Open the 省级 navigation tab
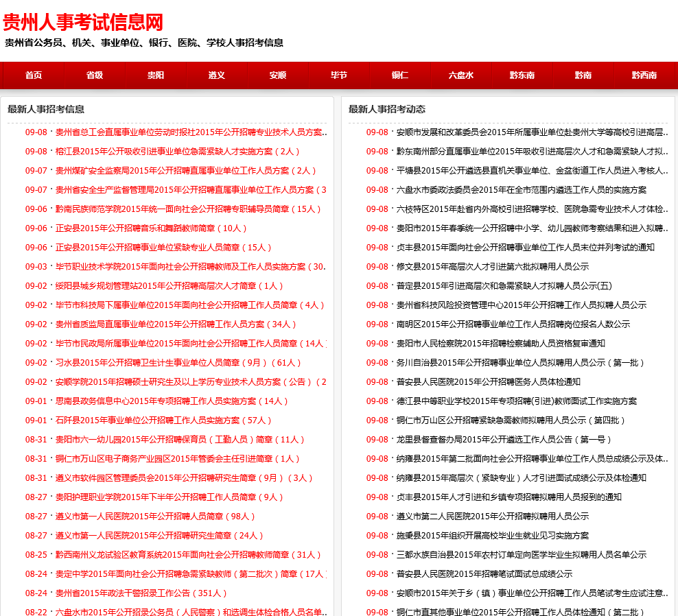 click(95, 75)
